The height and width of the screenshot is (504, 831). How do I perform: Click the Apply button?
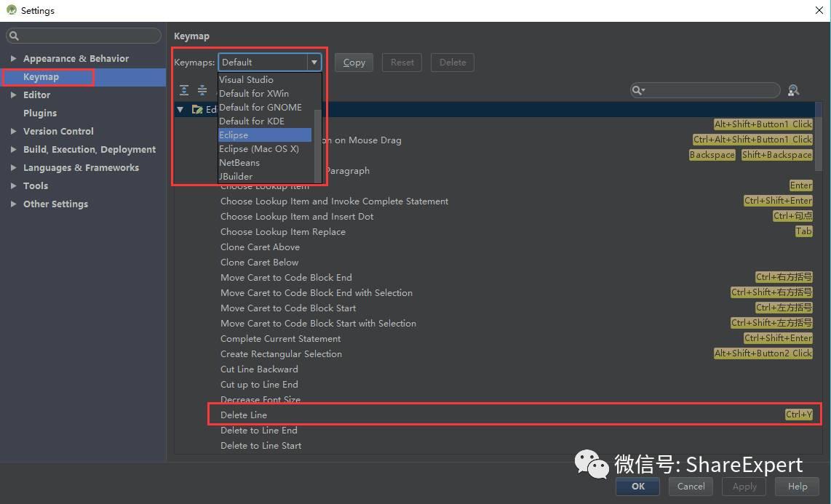744,487
